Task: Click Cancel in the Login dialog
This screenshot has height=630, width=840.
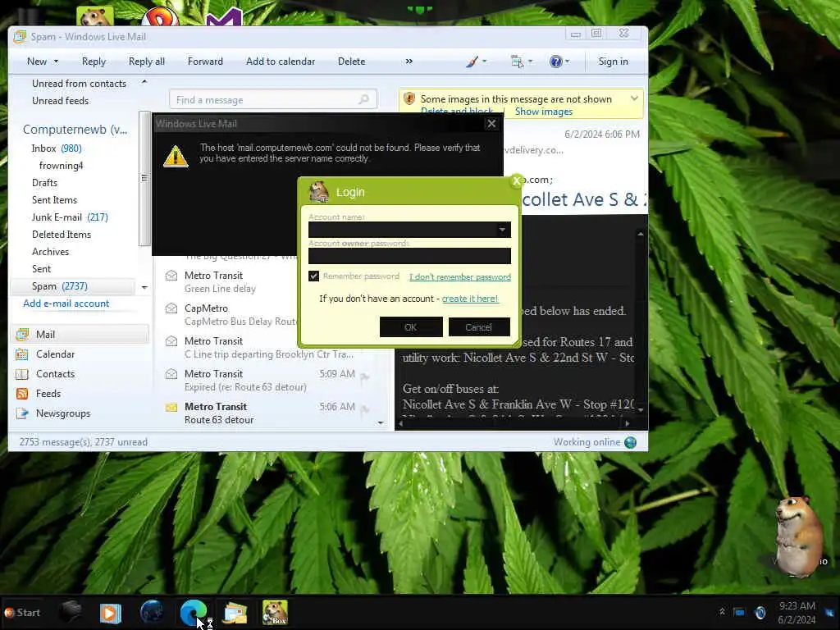Action: point(478,326)
